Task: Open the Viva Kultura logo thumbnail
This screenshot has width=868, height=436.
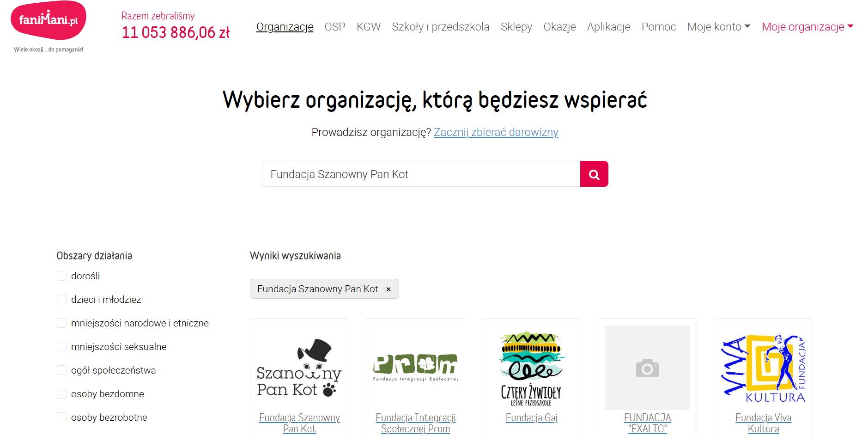Action: click(763, 368)
